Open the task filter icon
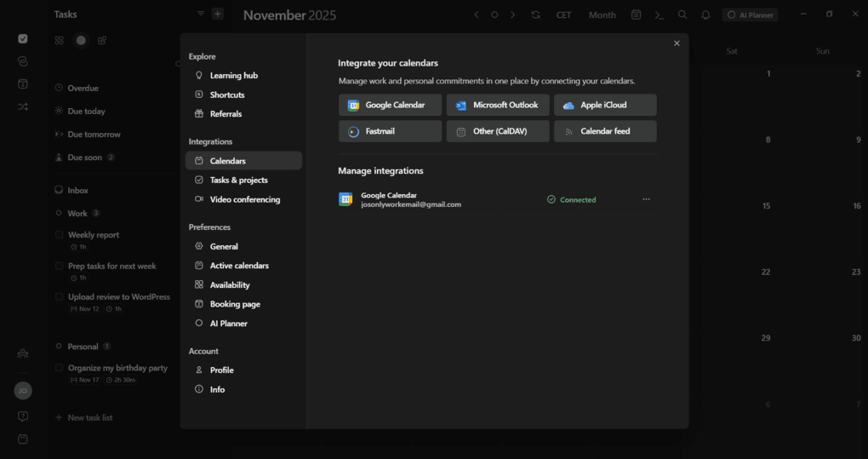The width and height of the screenshot is (868, 459). tap(200, 14)
